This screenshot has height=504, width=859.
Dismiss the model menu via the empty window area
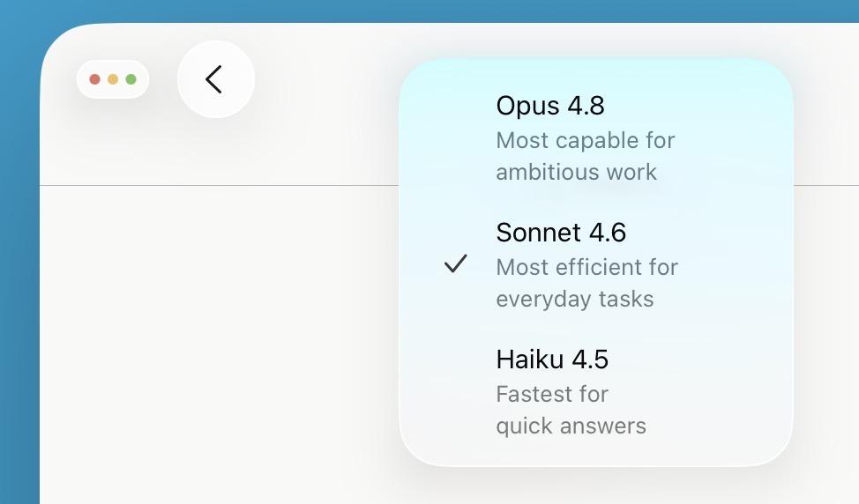point(219,345)
